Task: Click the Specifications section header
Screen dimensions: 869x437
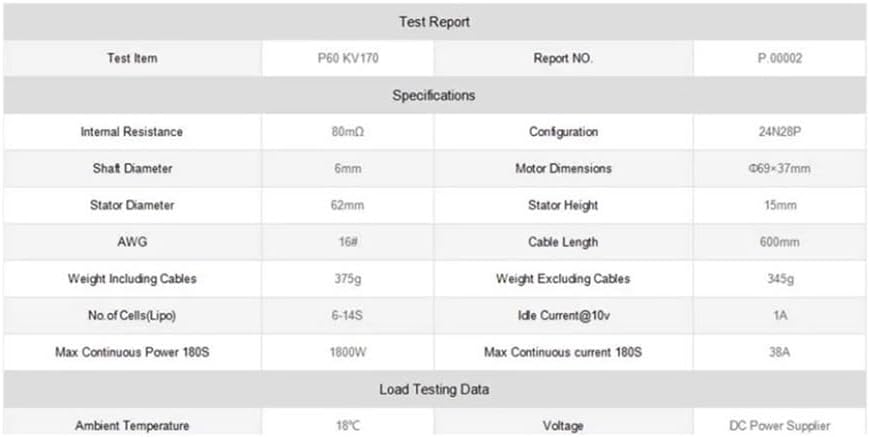Action: (x=434, y=95)
